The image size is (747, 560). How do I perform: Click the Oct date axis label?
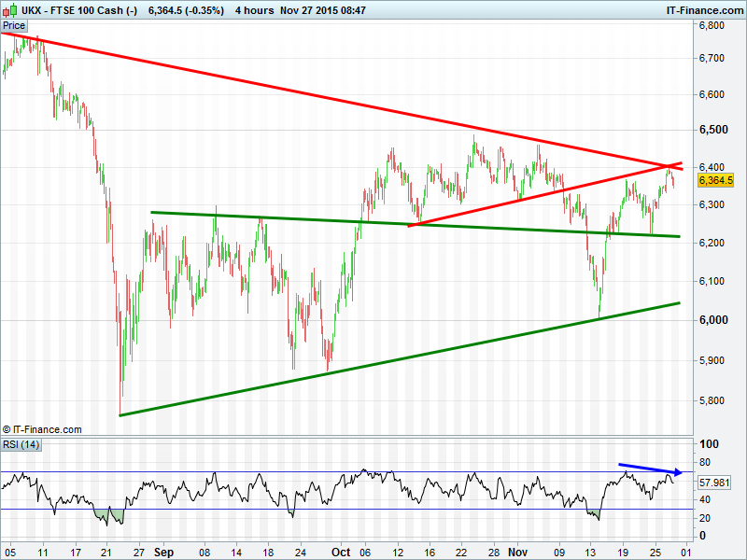point(341,553)
